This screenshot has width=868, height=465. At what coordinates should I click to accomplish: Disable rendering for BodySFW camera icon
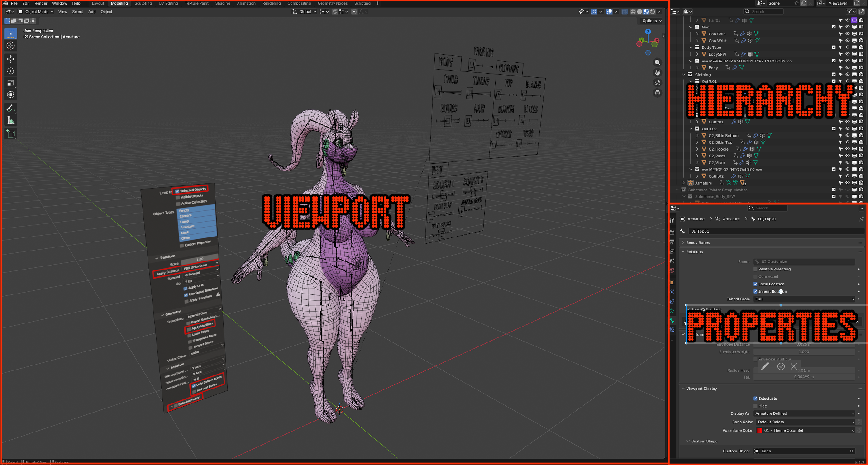click(x=861, y=54)
